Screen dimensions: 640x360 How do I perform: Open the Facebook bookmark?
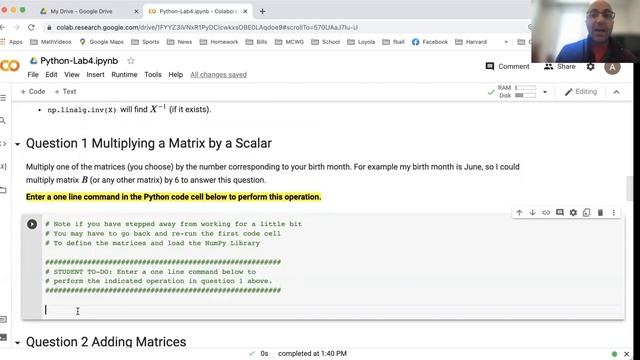pyautogui.click(x=430, y=42)
